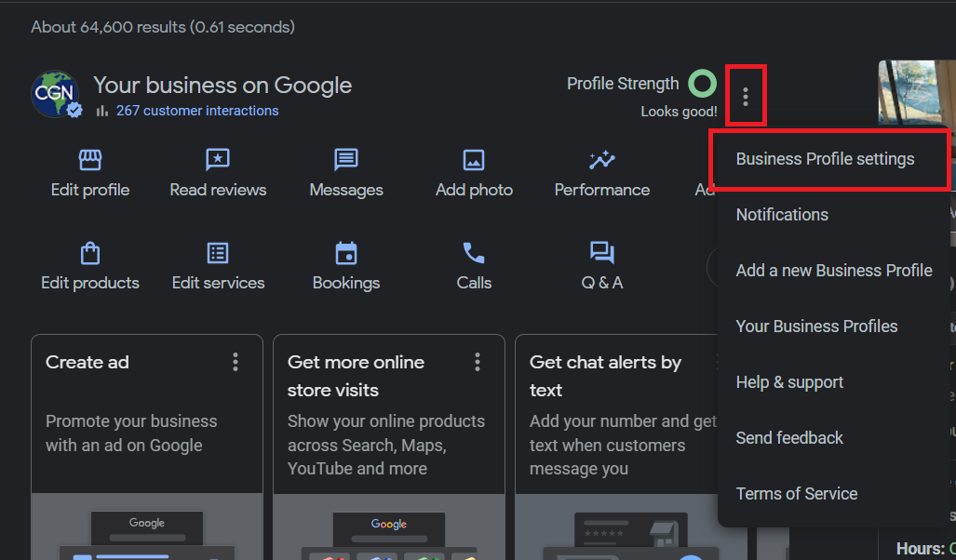956x560 pixels.
Task: Choose Help & support menu option
Action: tap(834, 382)
